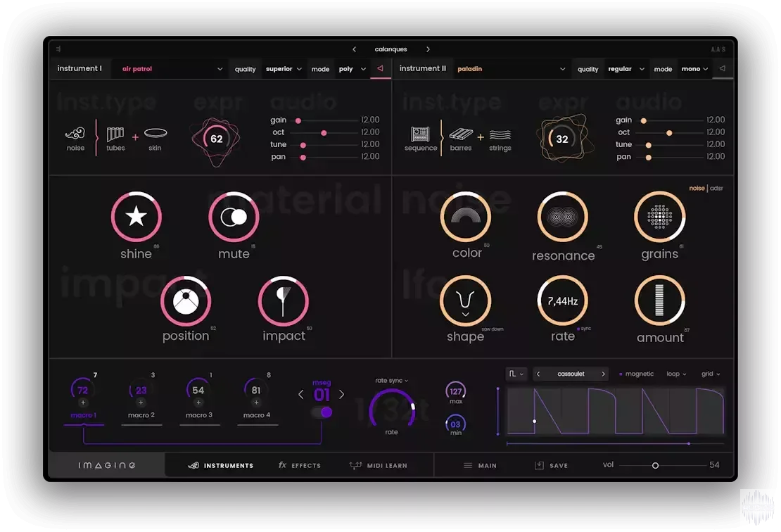The height and width of the screenshot is (532, 781).
Task: Go to next preset after calanques
Action: tap(428, 49)
